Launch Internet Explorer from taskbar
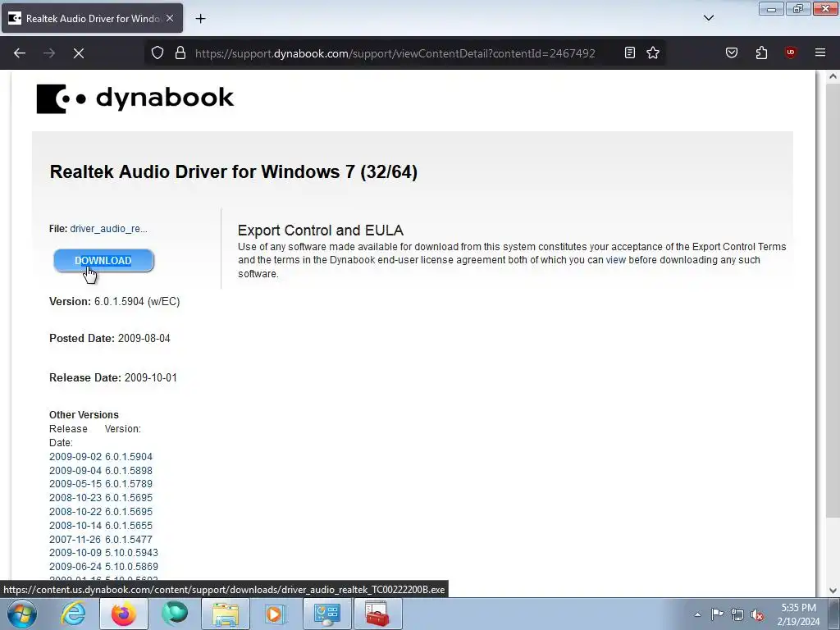The width and height of the screenshot is (840, 630). [73, 614]
